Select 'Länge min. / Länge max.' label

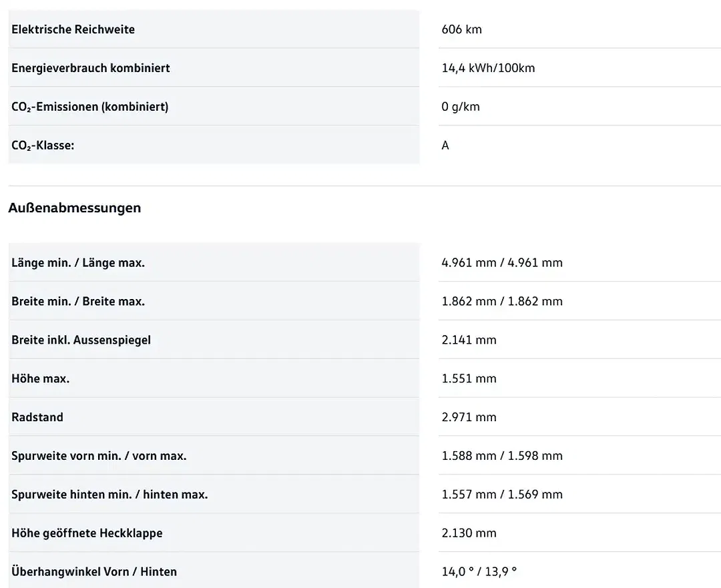[78, 263]
